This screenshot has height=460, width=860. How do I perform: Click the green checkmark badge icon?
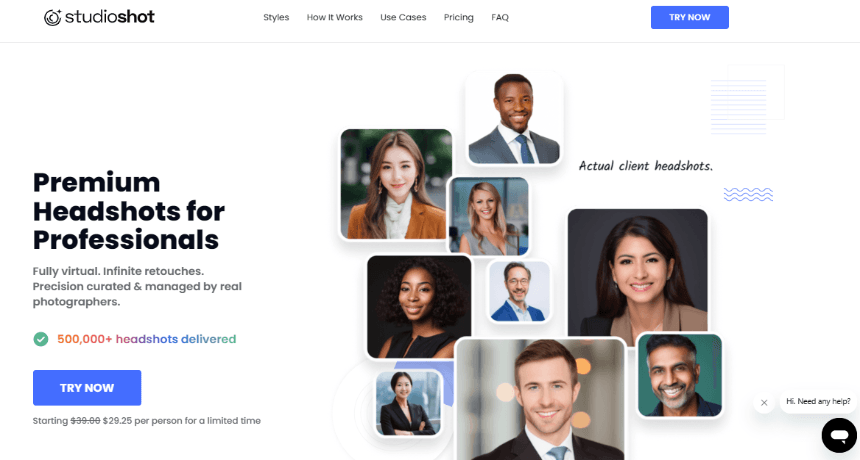point(41,339)
